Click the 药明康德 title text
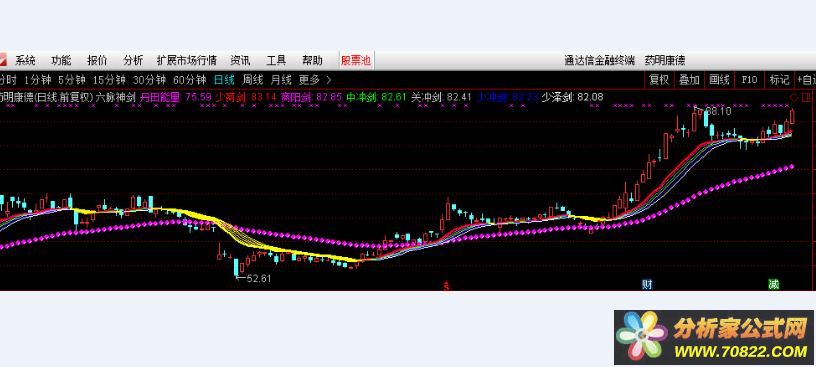The width and height of the screenshot is (816, 367). 665,60
